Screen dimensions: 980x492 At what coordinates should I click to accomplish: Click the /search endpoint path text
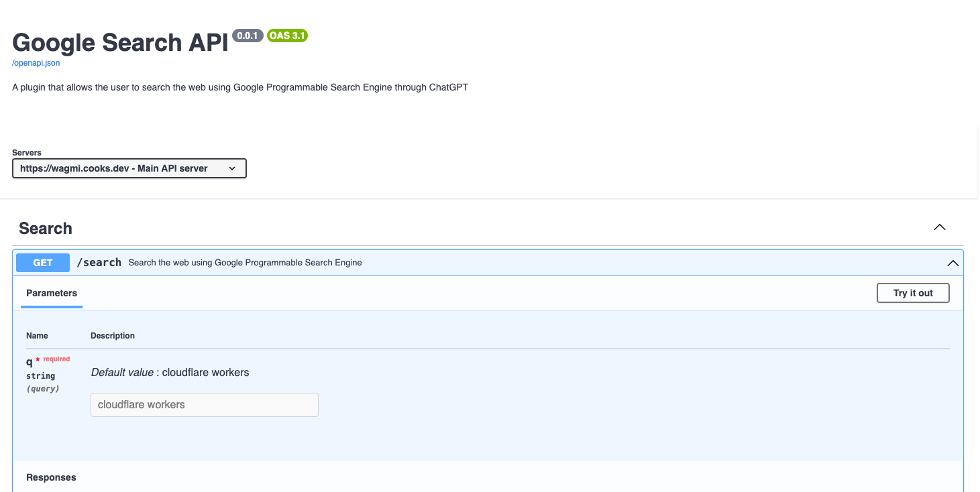coord(99,262)
